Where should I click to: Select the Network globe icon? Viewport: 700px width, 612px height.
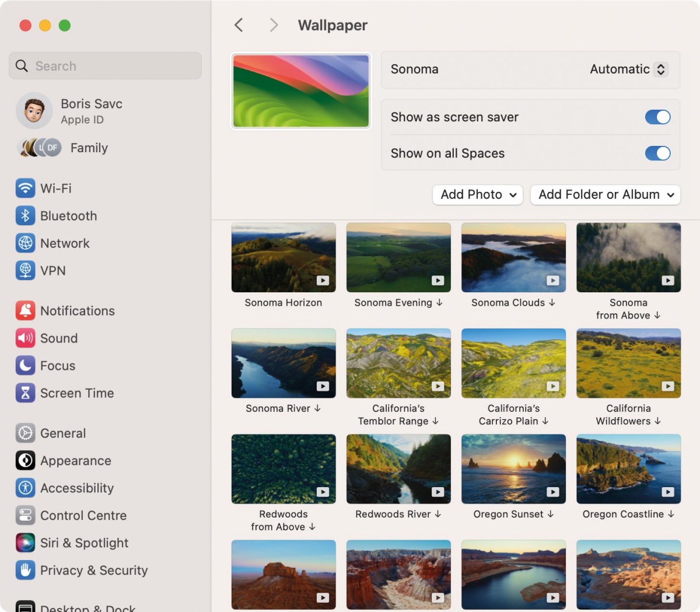25,243
